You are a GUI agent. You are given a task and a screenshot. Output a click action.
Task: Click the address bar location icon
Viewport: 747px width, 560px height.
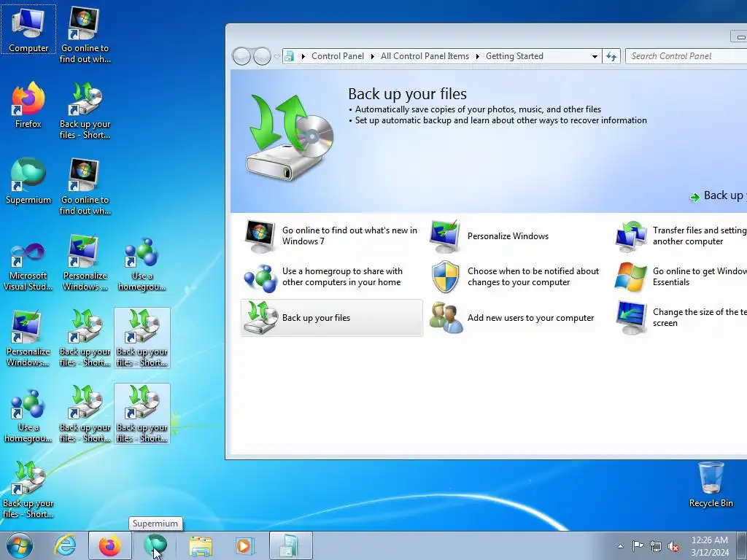pyautogui.click(x=289, y=56)
